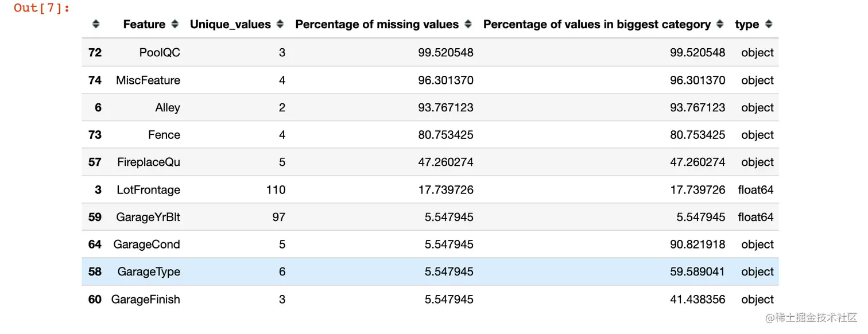
Task: Sort by the index column arrows
Action: (96, 24)
